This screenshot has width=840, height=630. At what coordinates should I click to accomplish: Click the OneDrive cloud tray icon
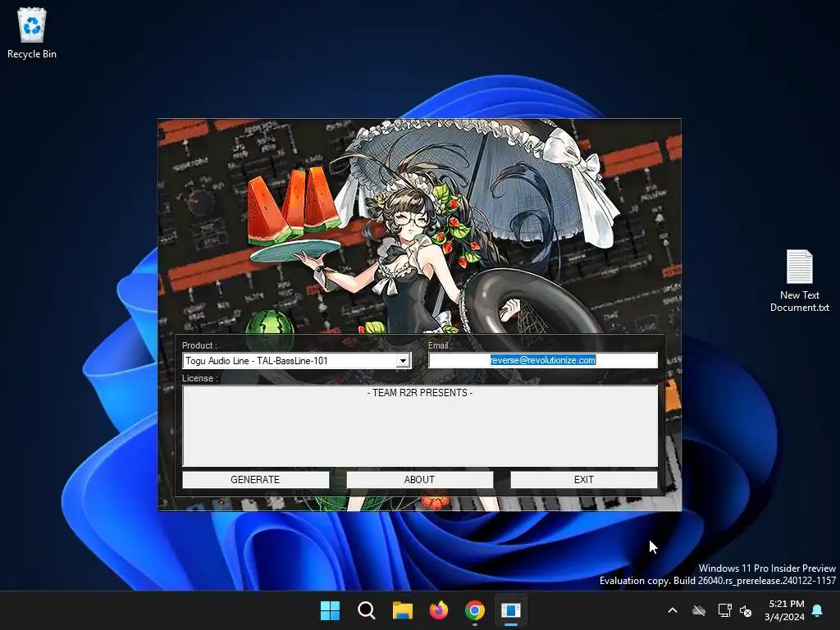point(699,610)
